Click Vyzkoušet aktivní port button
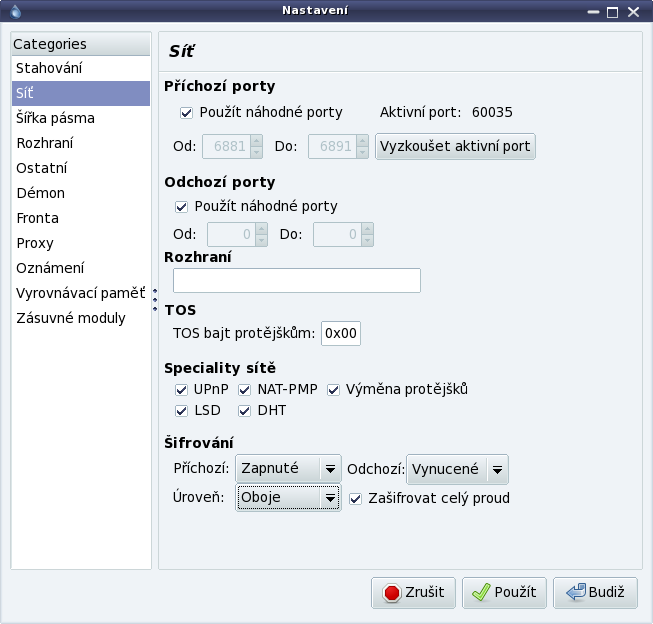This screenshot has width=653, height=624. (x=455, y=146)
